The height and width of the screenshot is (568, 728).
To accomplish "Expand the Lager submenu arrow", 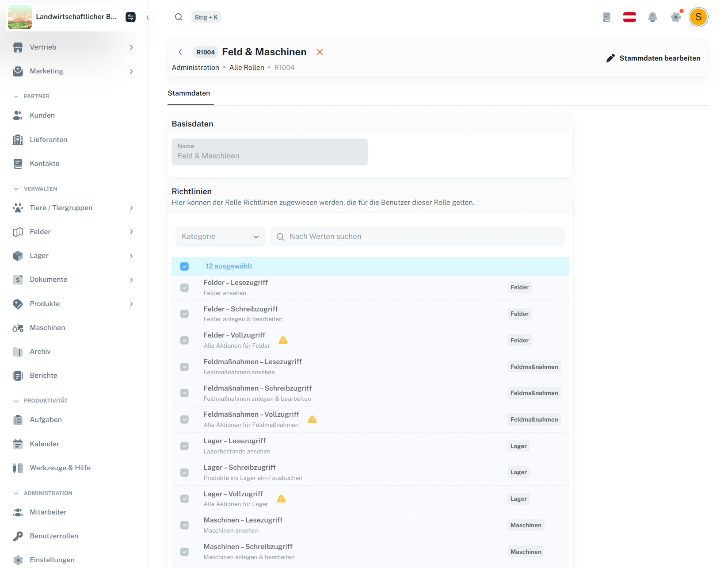I will [131, 256].
